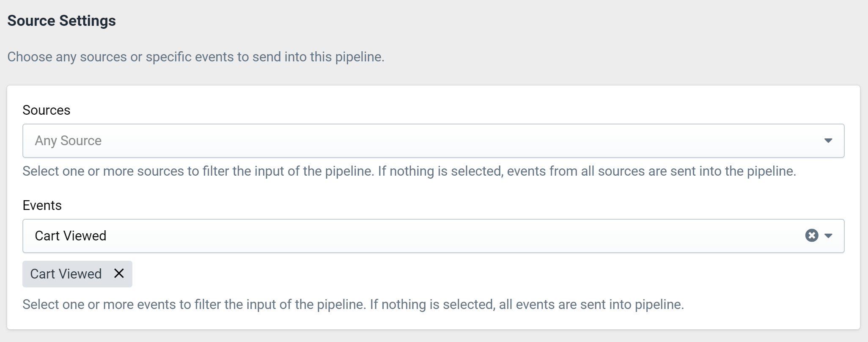Click gray page background beside Source Settings title
Screen dimensions: 868x342
click(465, 21)
